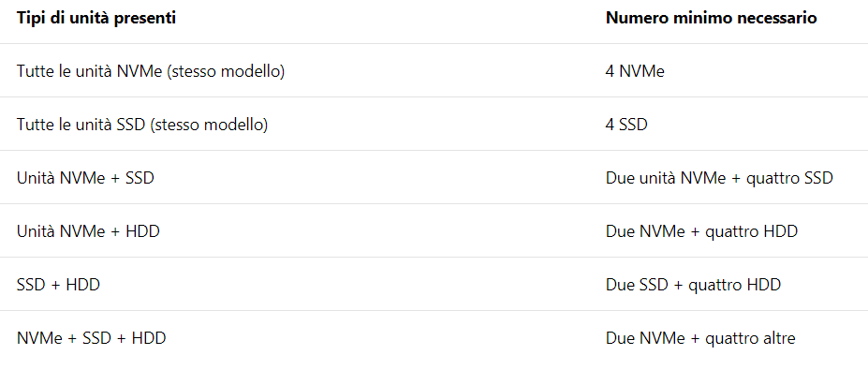Click 'quattro altre' in the last row

pyautogui.click(x=750, y=338)
